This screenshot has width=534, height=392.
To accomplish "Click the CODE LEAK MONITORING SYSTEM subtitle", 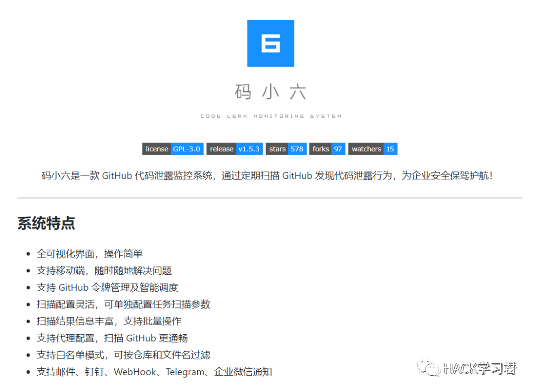I will pyautogui.click(x=271, y=116).
